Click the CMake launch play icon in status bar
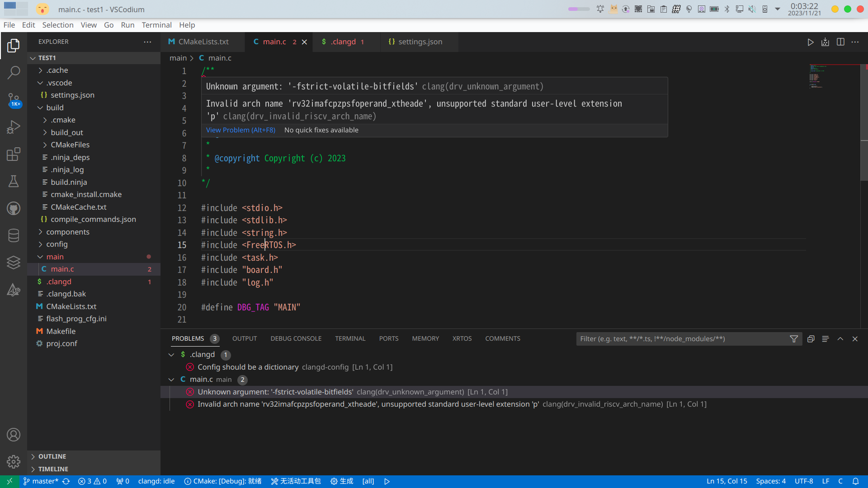The width and height of the screenshot is (868, 488). click(387, 481)
